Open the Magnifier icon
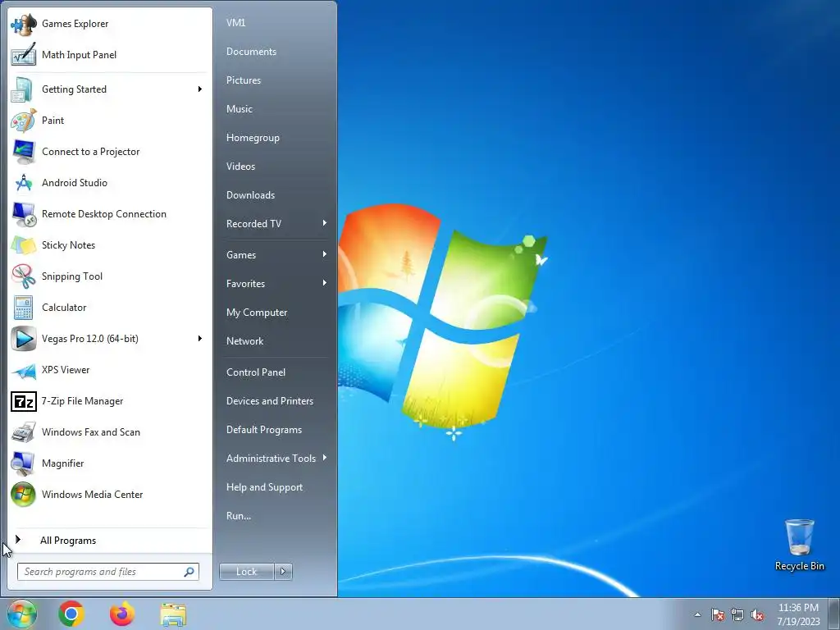 pos(24,463)
